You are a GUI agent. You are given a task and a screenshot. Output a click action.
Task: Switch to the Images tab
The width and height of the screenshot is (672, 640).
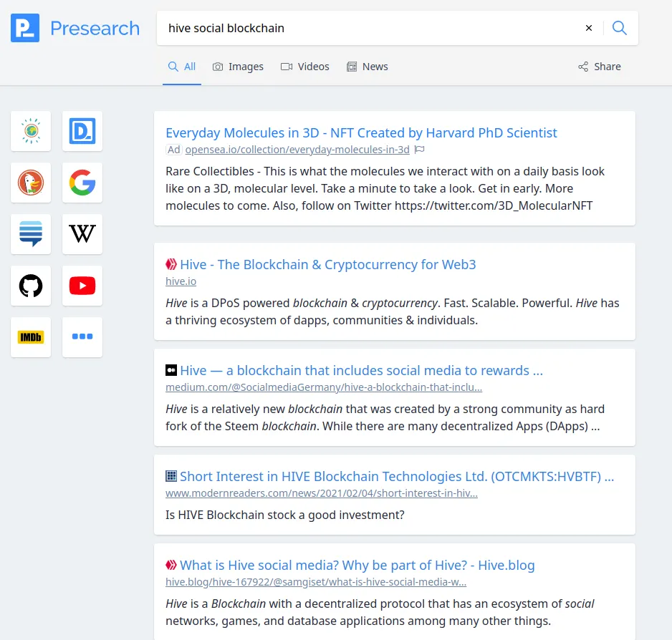tap(238, 67)
